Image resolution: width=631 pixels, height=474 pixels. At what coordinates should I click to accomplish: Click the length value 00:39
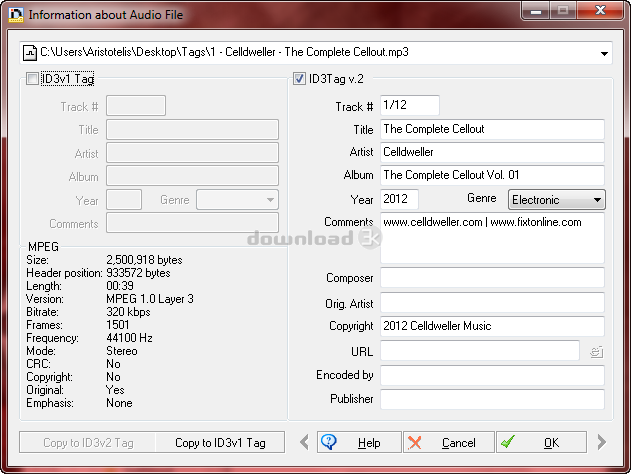tap(120, 286)
